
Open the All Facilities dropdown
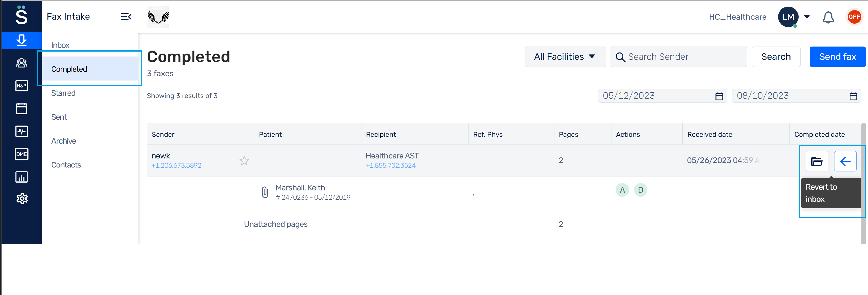click(x=565, y=57)
